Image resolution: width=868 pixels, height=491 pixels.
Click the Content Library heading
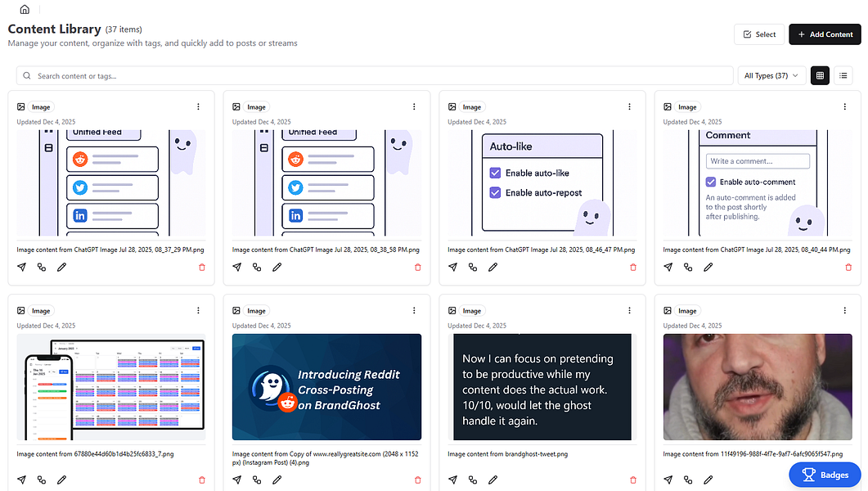54,29
